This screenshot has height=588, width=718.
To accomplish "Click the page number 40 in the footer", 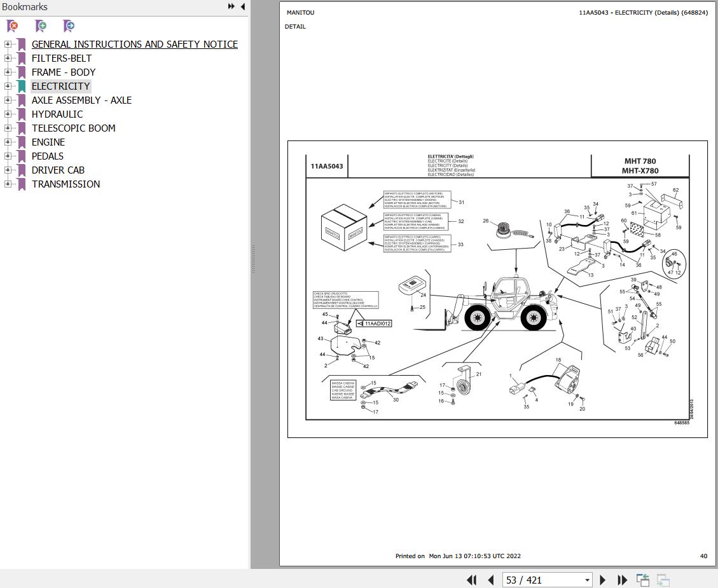I will click(703, 556).
